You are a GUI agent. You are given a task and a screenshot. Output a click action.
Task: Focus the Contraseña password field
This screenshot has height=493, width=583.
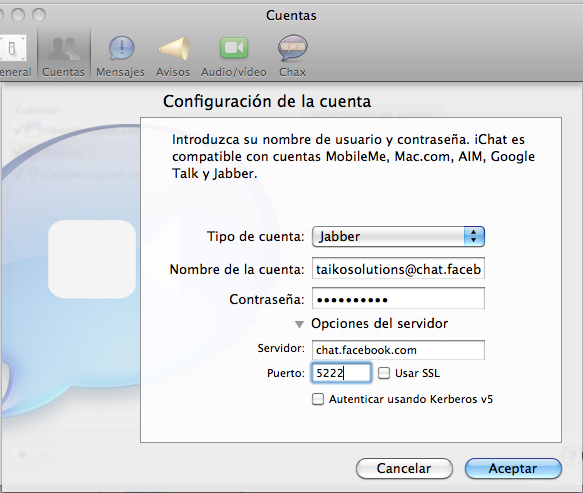click(x=398, y=299)
